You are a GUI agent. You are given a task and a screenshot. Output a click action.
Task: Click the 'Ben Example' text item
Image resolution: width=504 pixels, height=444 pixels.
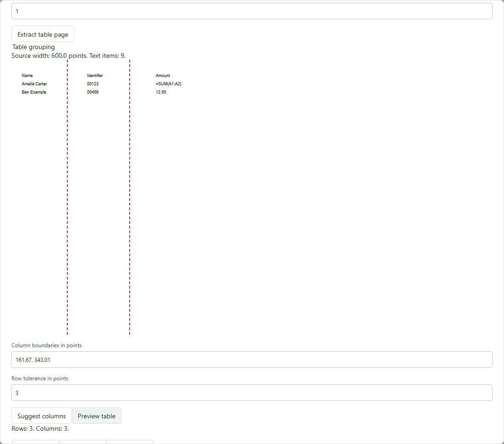coord(34,92)
